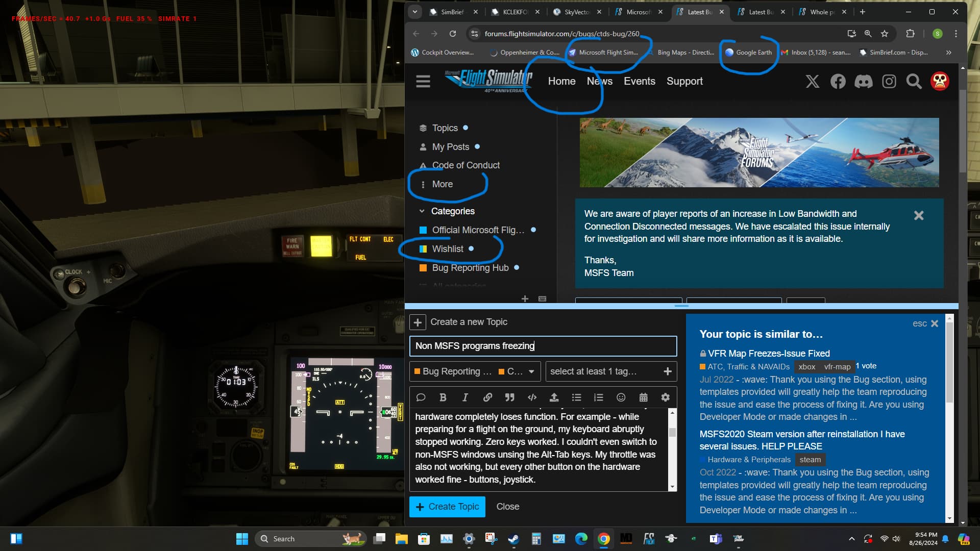Viewport: 980px width, 551px height.
Task: Open the Events menu item
Action: (639, 82)
